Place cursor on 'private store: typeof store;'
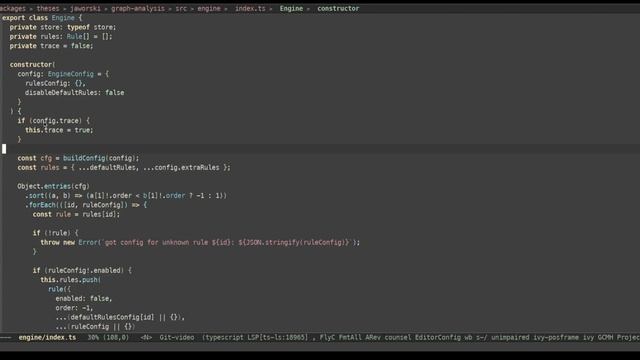This screenshot has height=360, width=640. click(63, 27)
